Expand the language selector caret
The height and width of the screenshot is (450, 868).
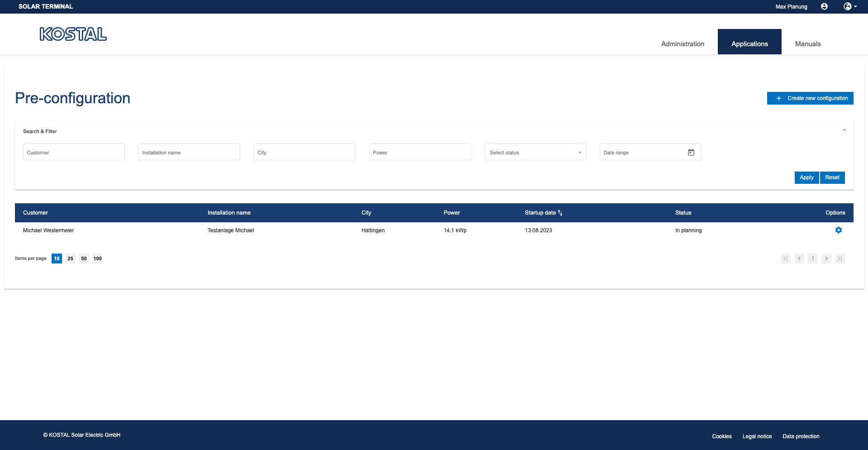855,6
